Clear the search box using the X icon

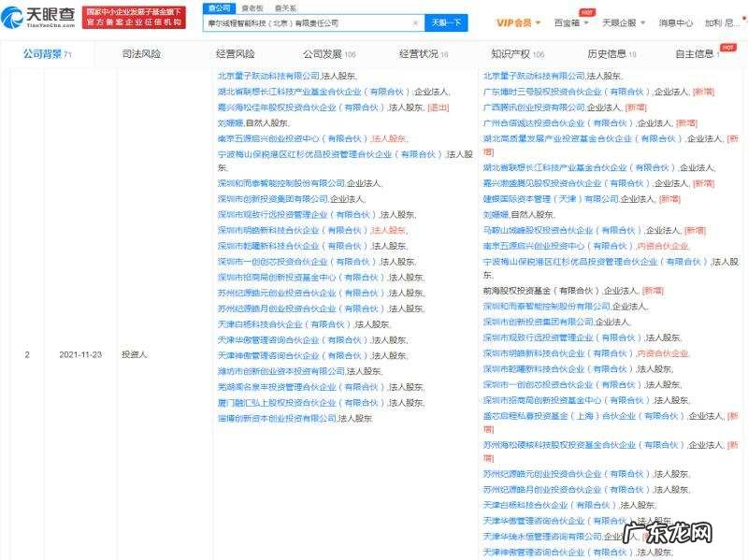tap(415, 23)
